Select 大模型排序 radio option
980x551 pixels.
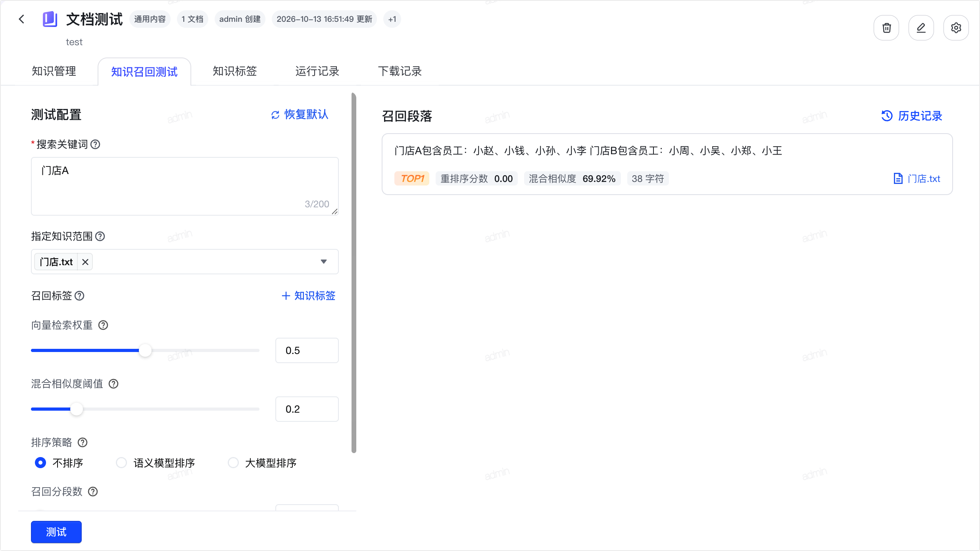pos(233,463)
